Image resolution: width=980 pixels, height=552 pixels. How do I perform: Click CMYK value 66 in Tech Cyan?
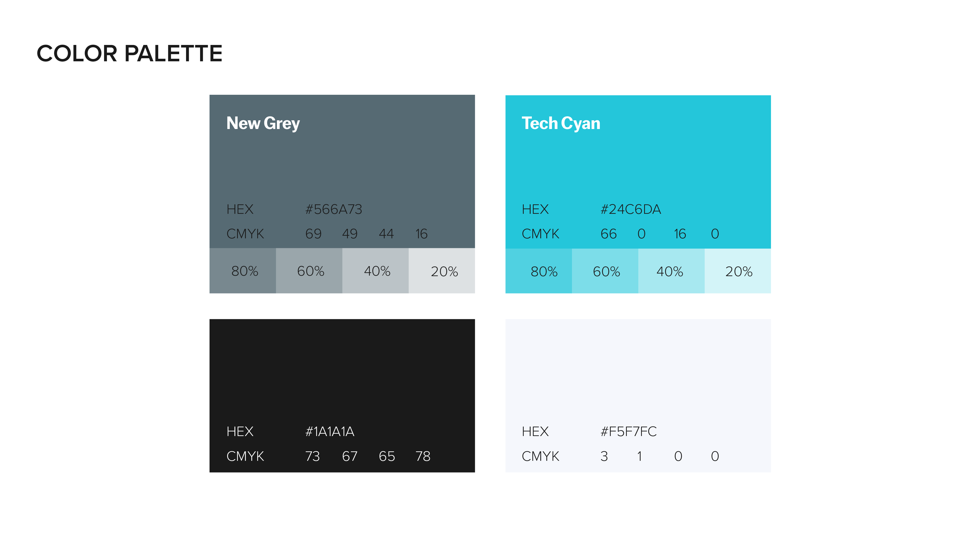[x=608, y=234]
